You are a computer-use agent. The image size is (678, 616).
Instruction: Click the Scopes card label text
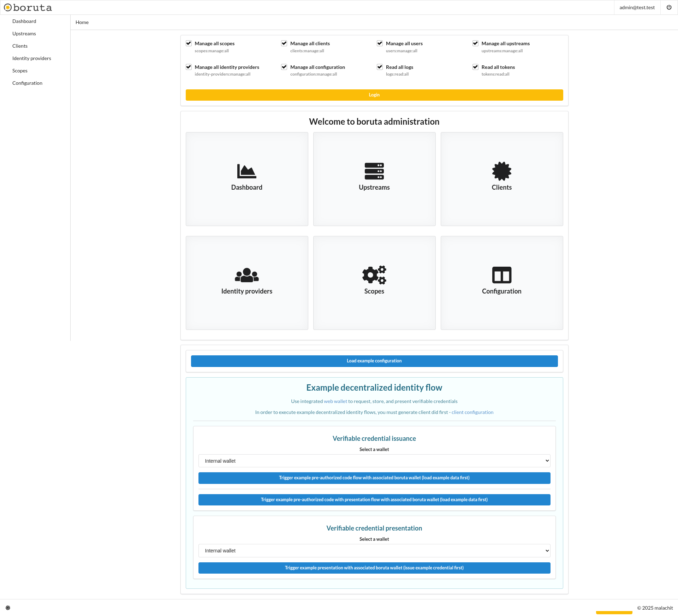[374, 291]
